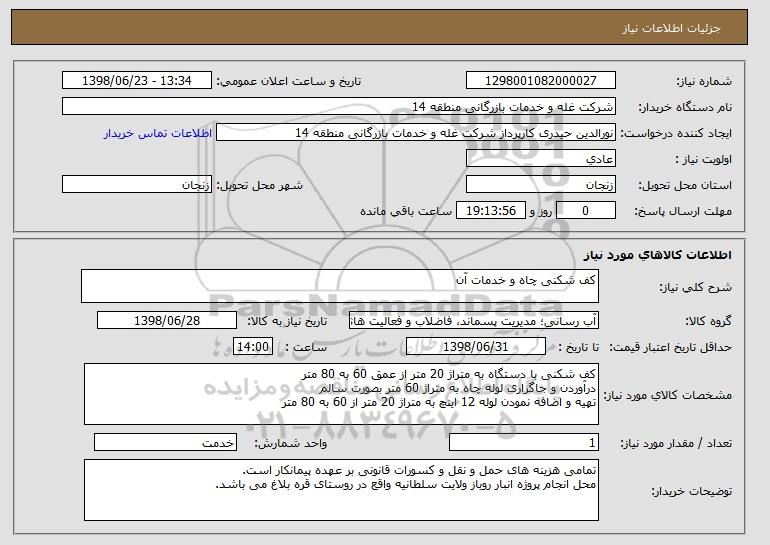Select the line محل انجام پروژه انبار روباز
770x545 pixels.
coord(406,485)
